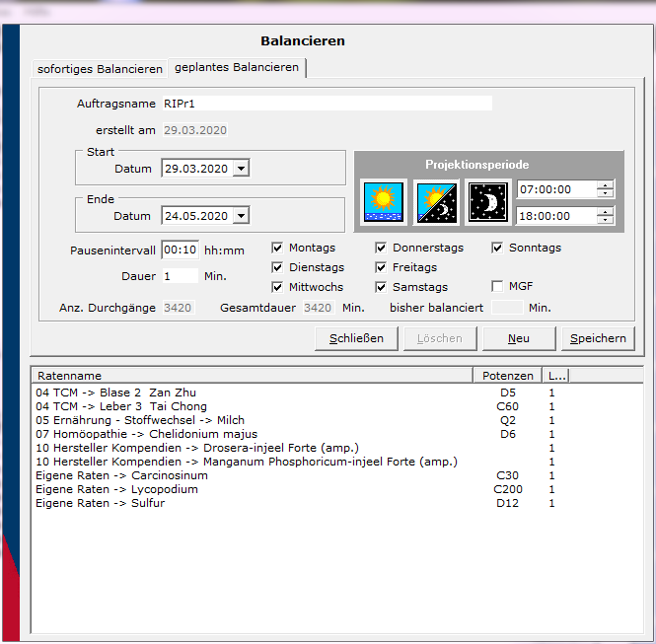Screen dimensions: 656x644
Task: Click the Gesamtdauer value 3420
Action: pos(319,308)
